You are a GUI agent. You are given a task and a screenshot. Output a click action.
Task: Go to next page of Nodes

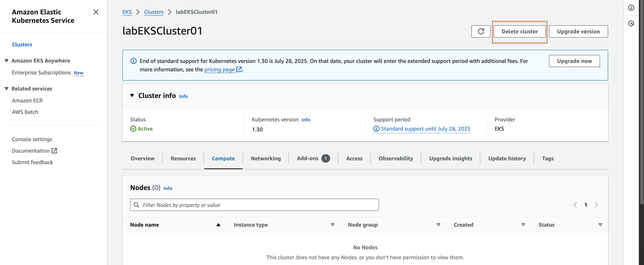[597, 205]
